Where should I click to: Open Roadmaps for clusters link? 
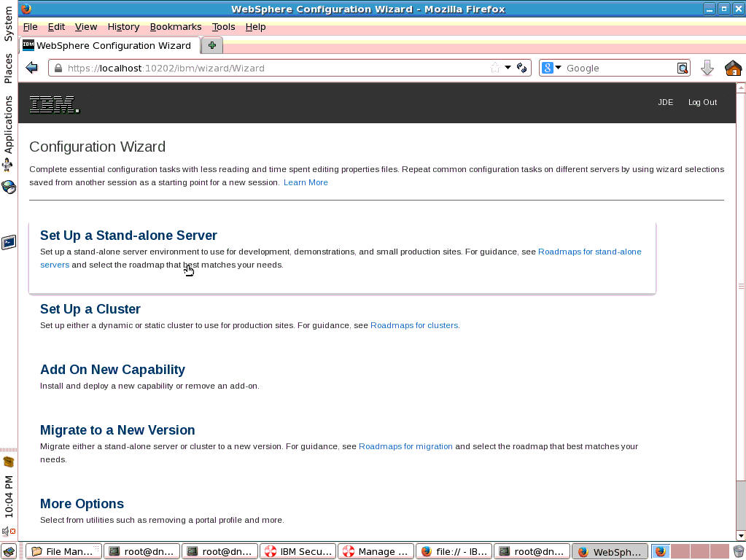tap(414, 325)
